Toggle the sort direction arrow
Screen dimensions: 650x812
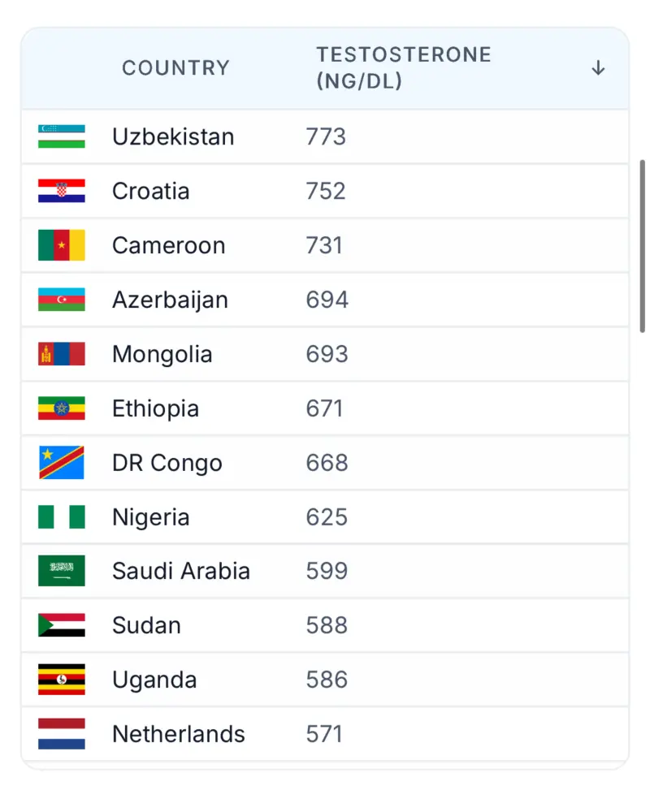(x=598, y=68)
